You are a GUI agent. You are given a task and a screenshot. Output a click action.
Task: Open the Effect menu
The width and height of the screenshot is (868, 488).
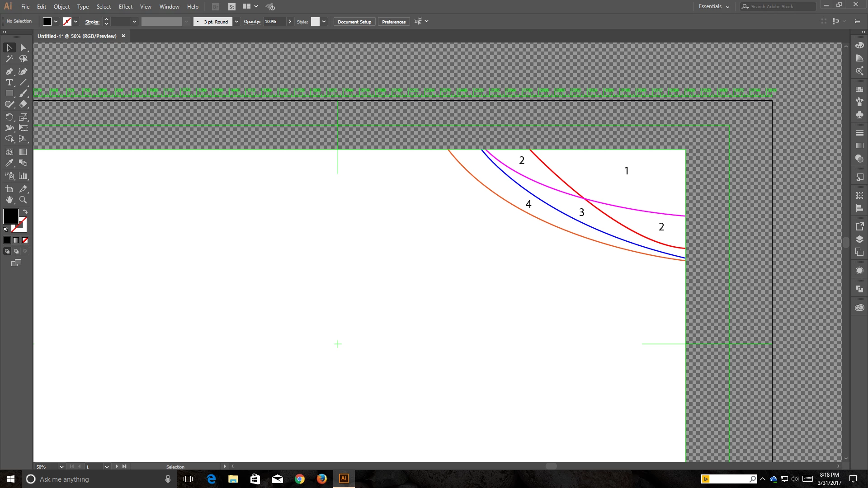[x=126, y=7]
